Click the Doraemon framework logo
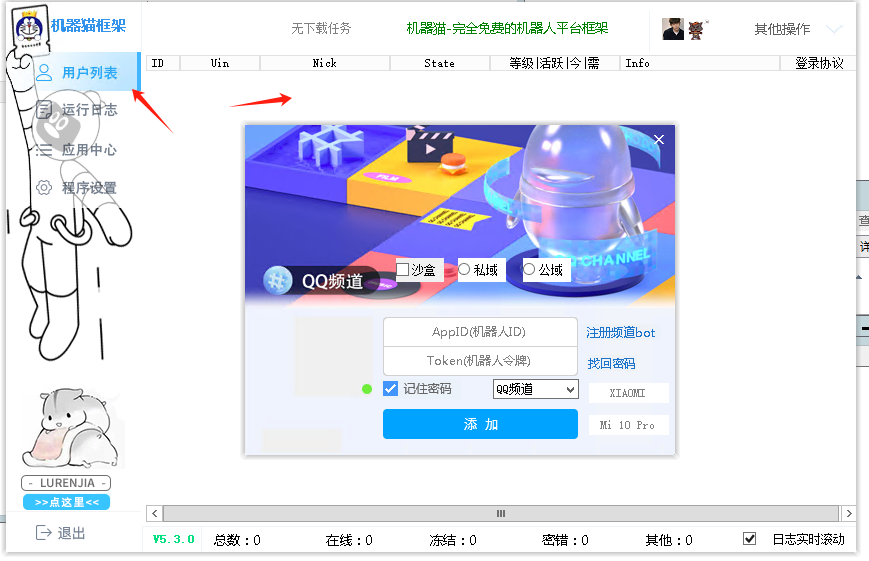 (30, 29)
